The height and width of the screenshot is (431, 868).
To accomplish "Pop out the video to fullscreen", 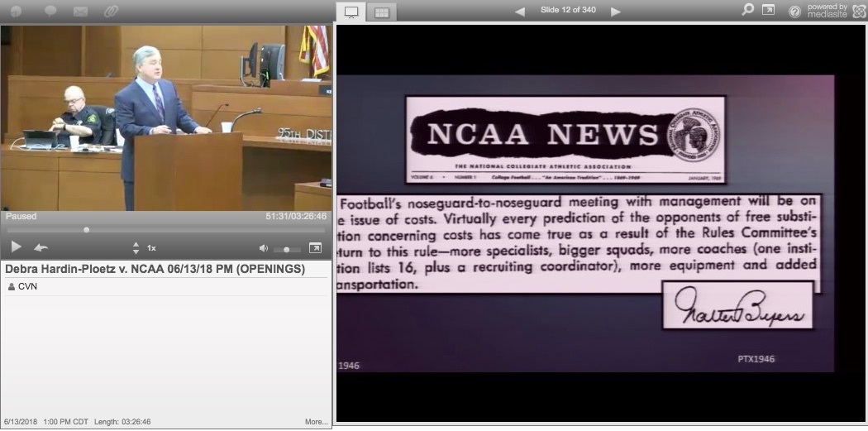I will (x=315, y=248).
